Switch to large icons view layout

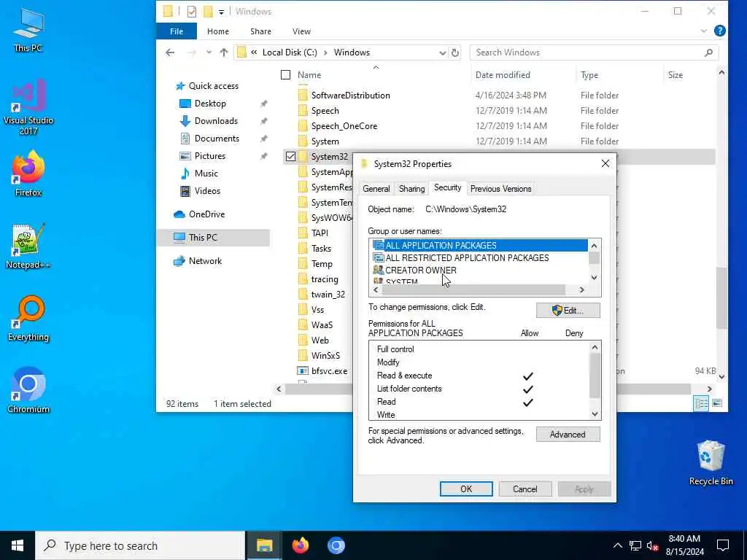[716, 404]
